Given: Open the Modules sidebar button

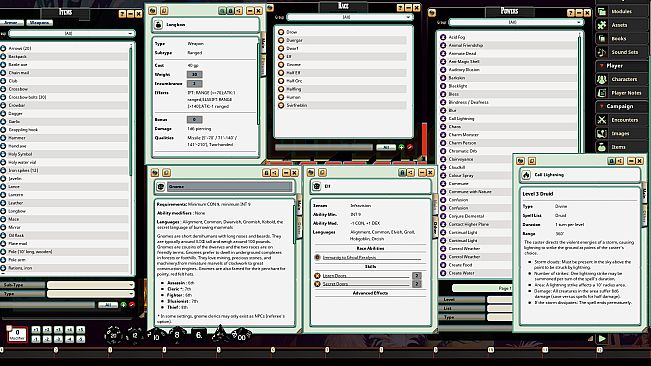Looking at the screenshot, I should (x=621, y=12).
